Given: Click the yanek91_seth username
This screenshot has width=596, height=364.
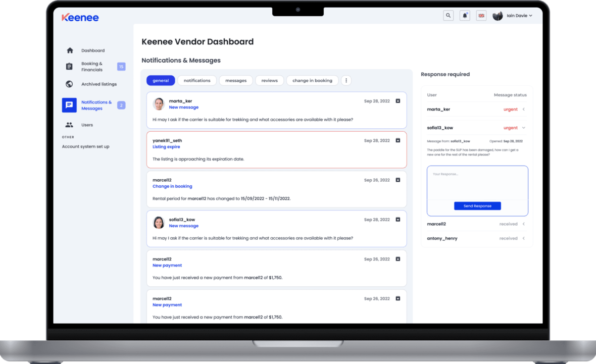Looking at the screenshot, I should point(167,140).
